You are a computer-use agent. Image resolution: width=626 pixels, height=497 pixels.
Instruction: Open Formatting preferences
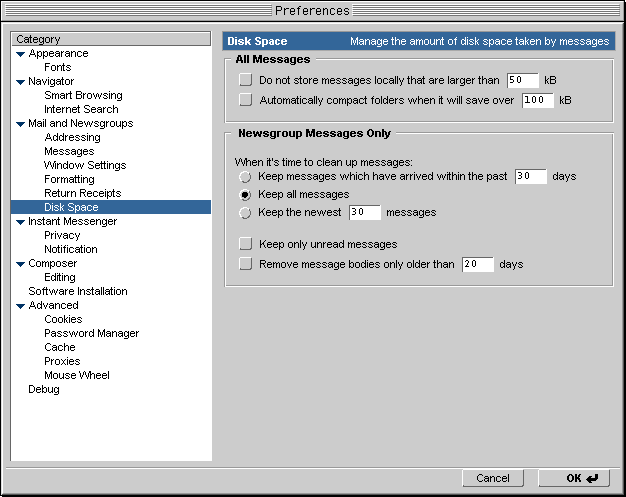tap(69, 179)
